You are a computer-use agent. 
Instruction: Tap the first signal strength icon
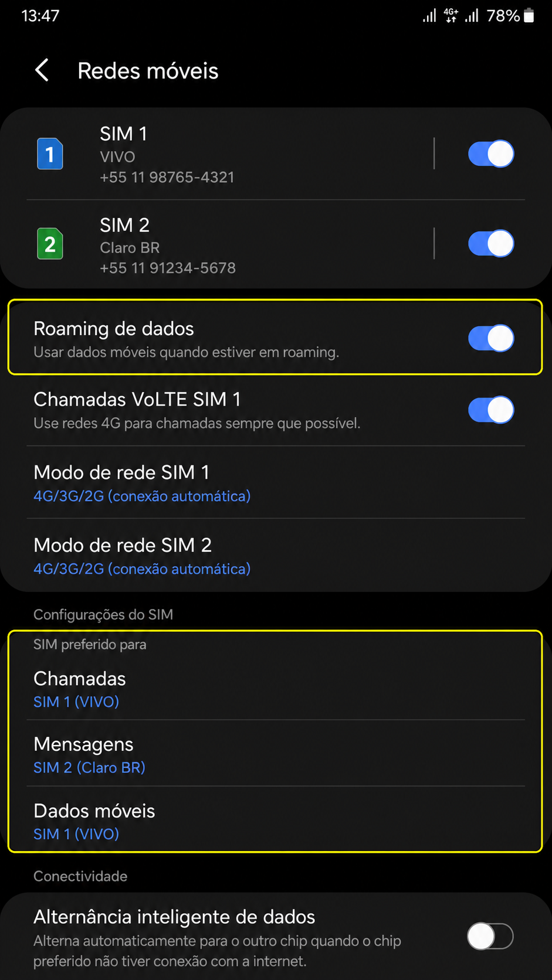429,15
